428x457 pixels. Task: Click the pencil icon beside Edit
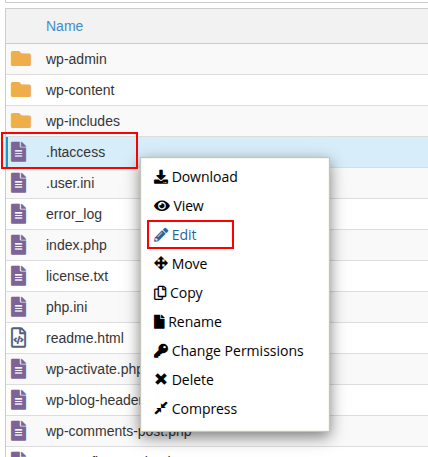[161, 235]
